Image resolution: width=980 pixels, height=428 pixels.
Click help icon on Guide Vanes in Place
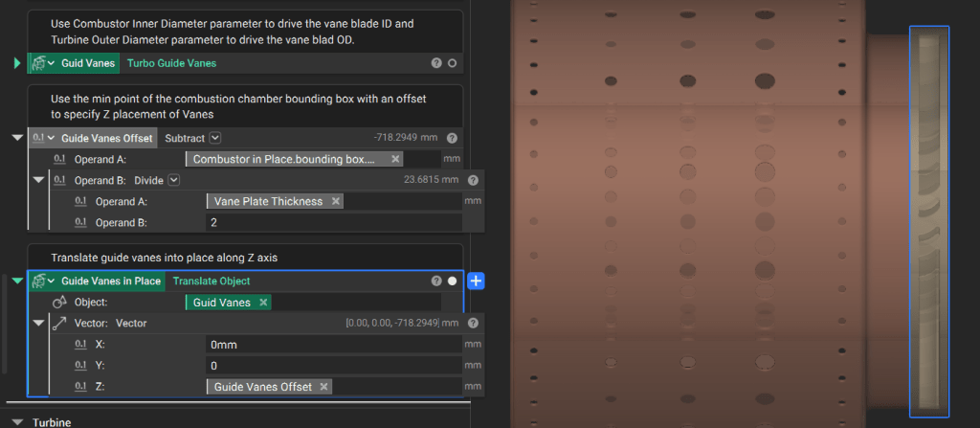point(436,282)
